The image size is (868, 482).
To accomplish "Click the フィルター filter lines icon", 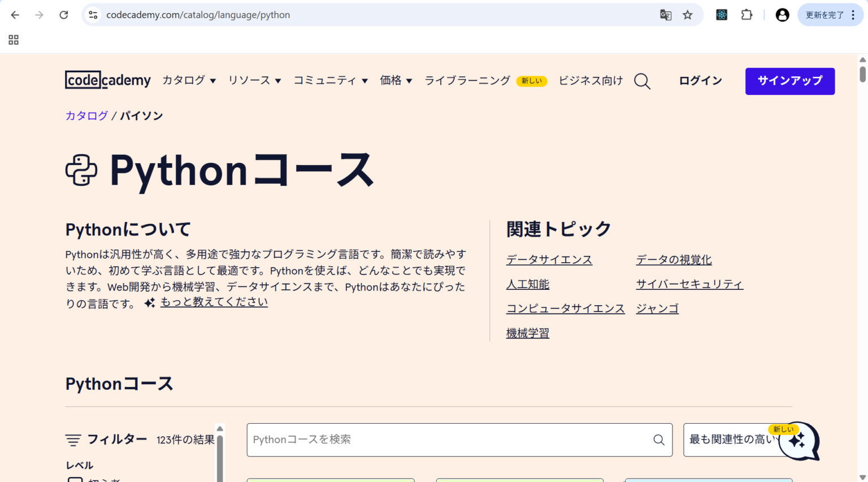I will point(73,440).
